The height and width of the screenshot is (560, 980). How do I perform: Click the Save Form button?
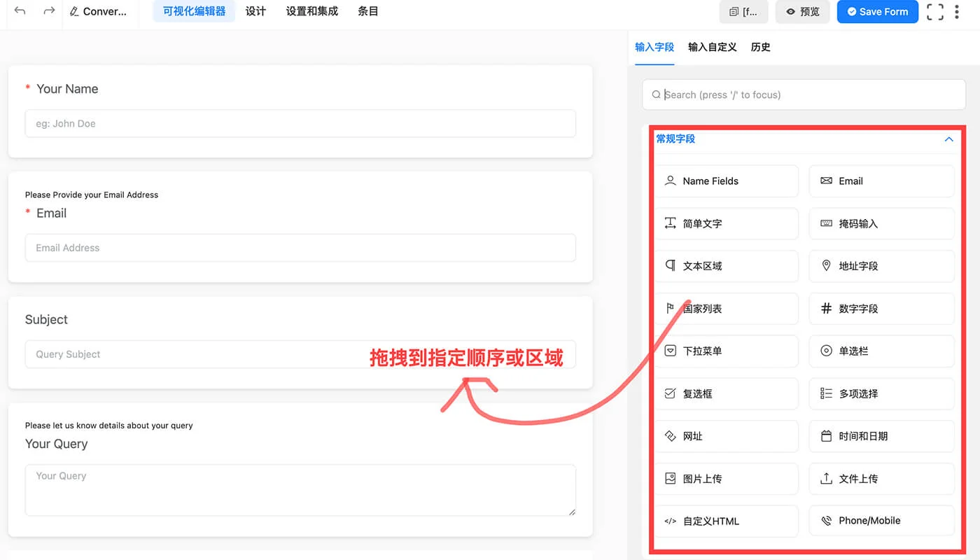[877, 11]
